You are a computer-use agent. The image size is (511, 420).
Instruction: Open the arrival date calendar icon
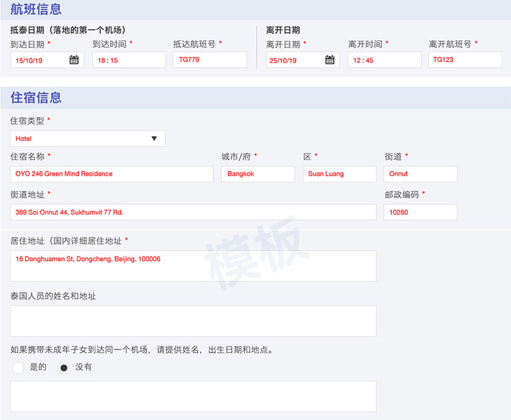[x=74, y=60]
